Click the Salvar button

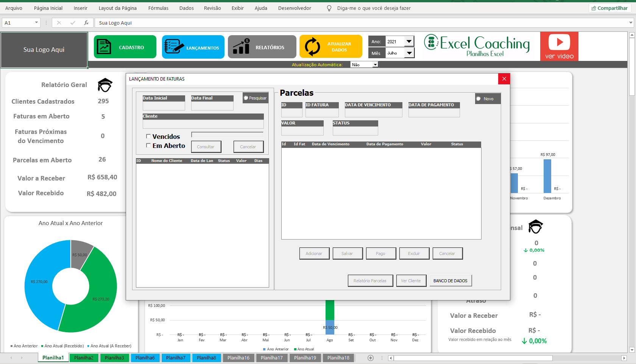(x=348, y=254)
